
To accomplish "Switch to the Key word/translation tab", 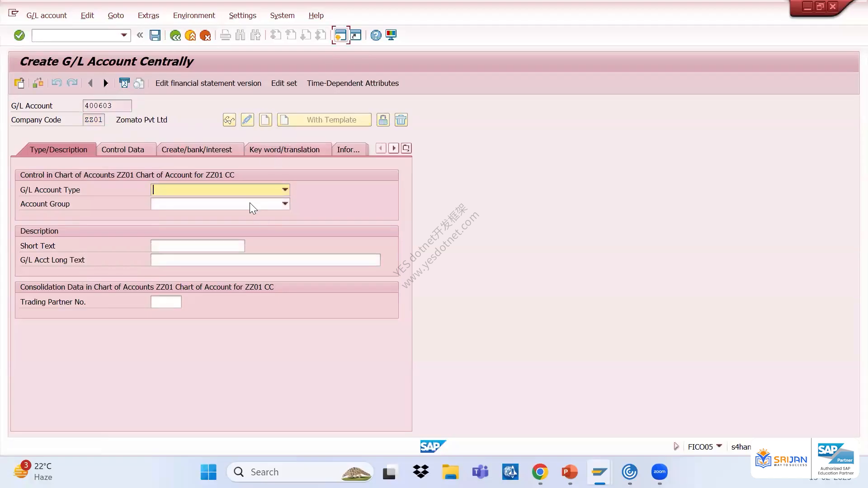I will tap(284, 150).
